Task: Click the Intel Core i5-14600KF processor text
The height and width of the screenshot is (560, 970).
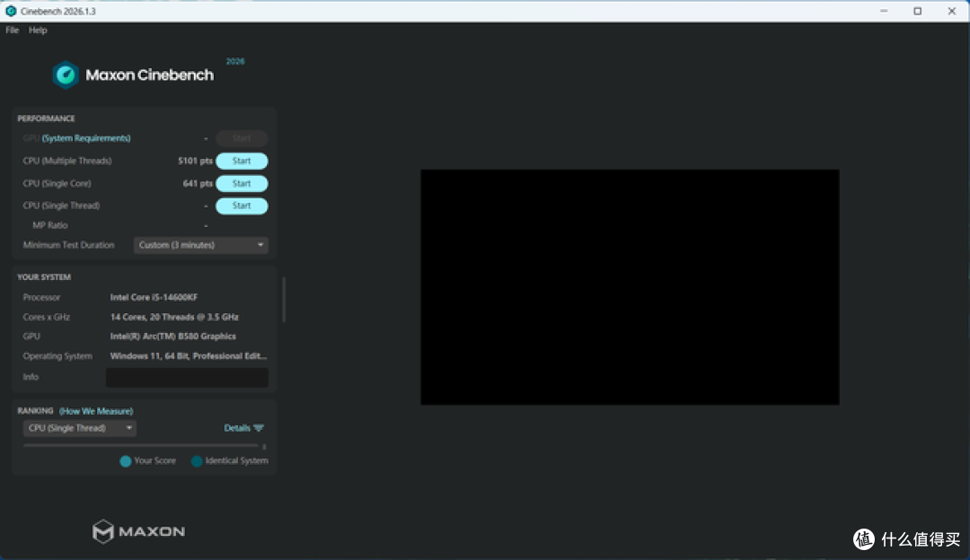Action: pyautogui.click(x=154, y=297)
